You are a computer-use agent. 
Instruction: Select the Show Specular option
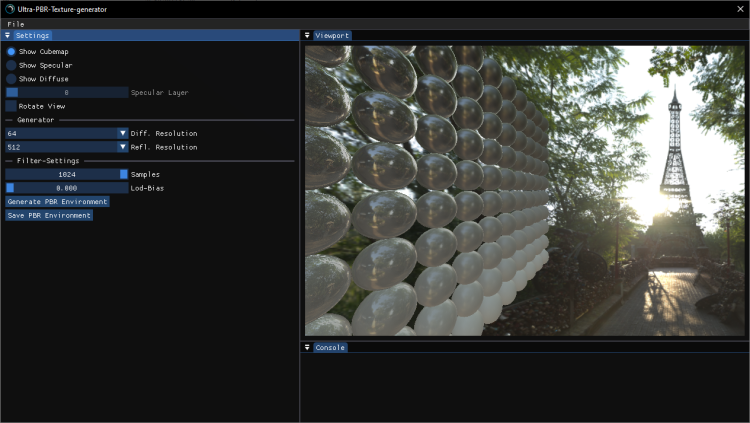pos(11,65)
